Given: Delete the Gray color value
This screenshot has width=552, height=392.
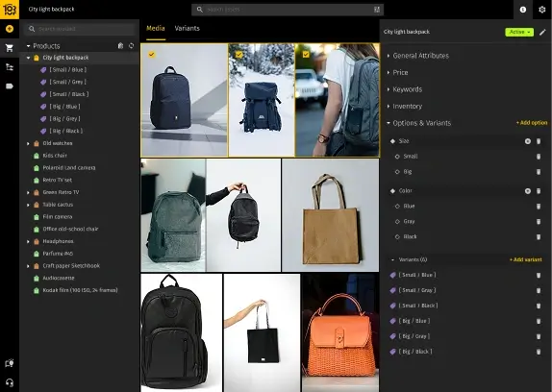Looking at the screenshot, I should (x=539, y=222).
